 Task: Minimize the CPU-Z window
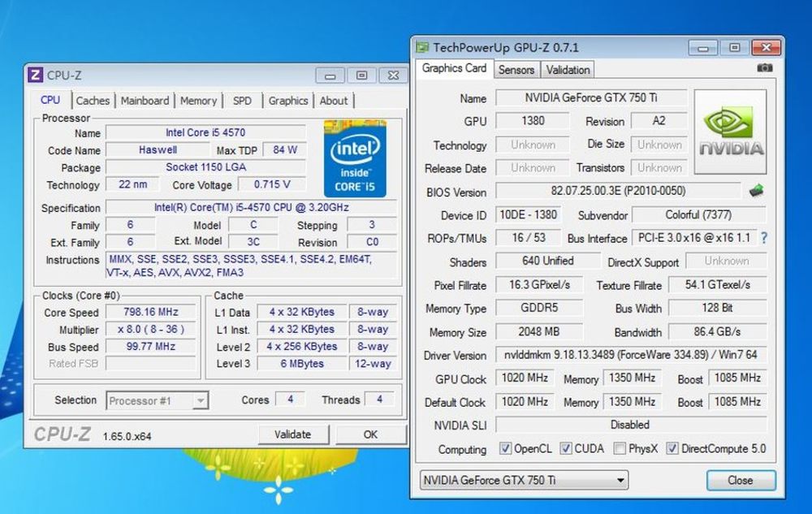tap(330, 76)
